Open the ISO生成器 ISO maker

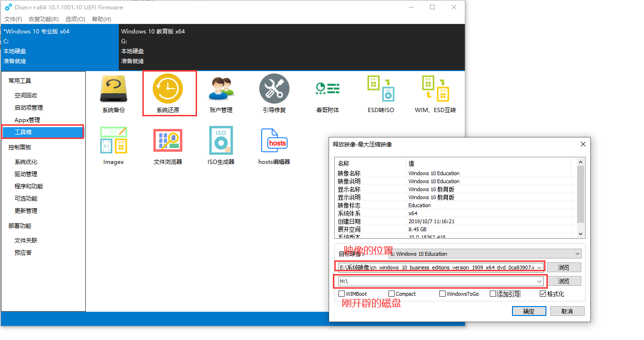(221, 146)
